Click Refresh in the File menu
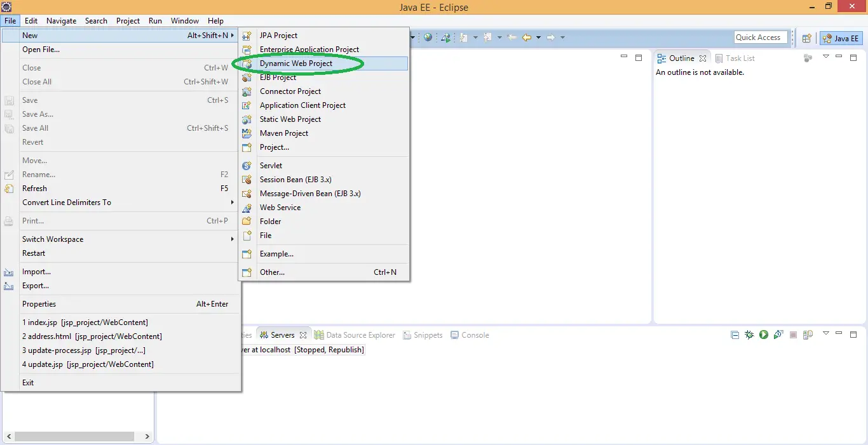 [x=121, y=189]
